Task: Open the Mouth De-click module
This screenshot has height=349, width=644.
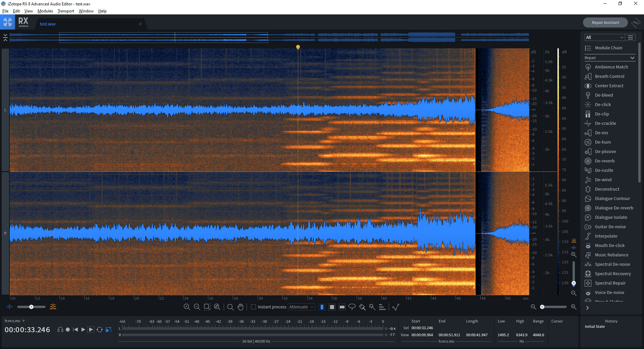Action: point(609,246)
